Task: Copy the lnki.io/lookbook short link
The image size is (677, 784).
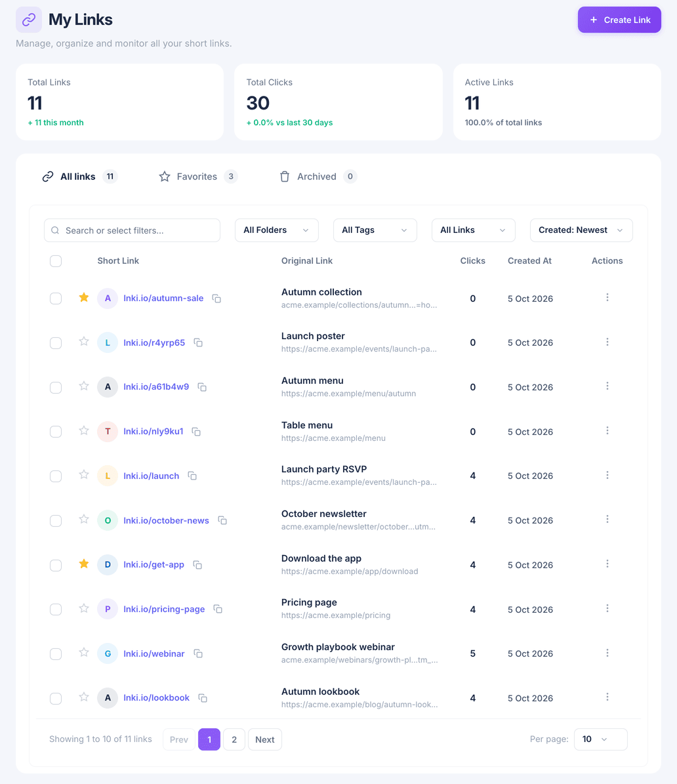Action: tap(203, 698)
